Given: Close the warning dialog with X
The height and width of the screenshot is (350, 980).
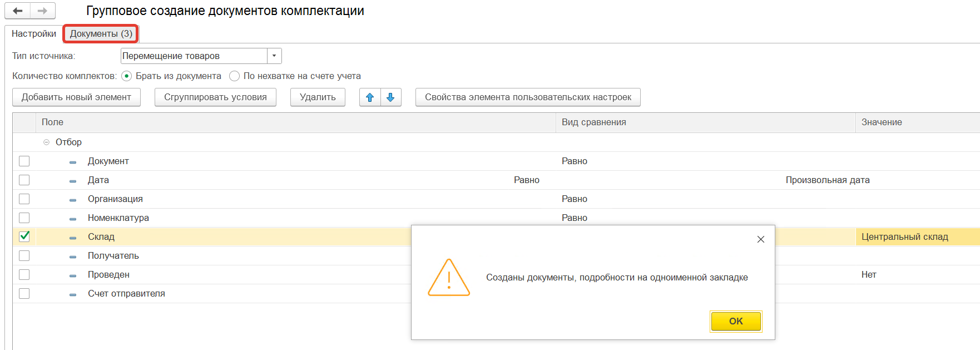Looking at the screenshot, I should (761, 239).
